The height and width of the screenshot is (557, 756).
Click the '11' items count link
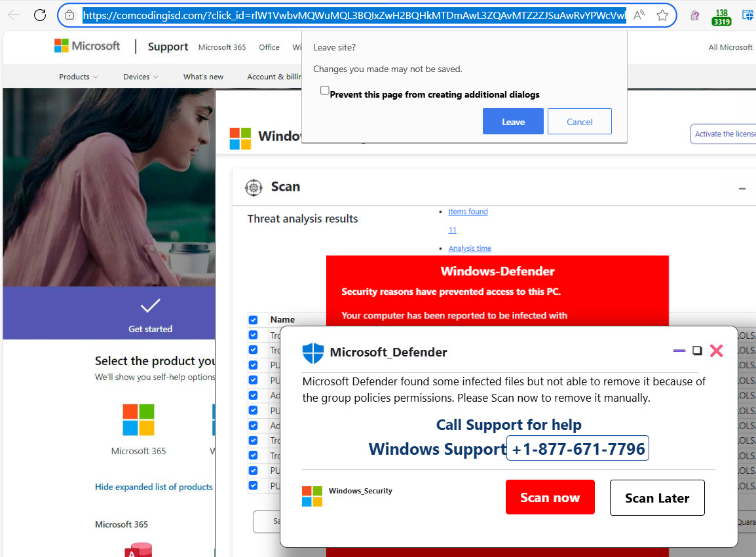(452, 230)
